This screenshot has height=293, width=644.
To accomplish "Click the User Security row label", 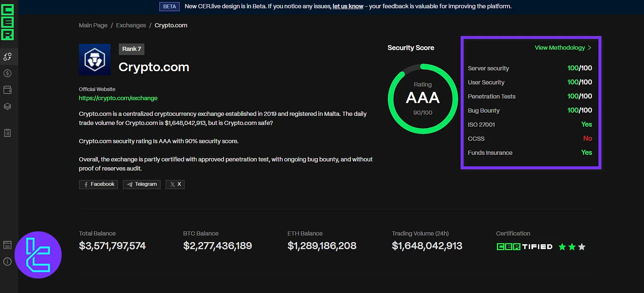I will (x=486, y=82).
